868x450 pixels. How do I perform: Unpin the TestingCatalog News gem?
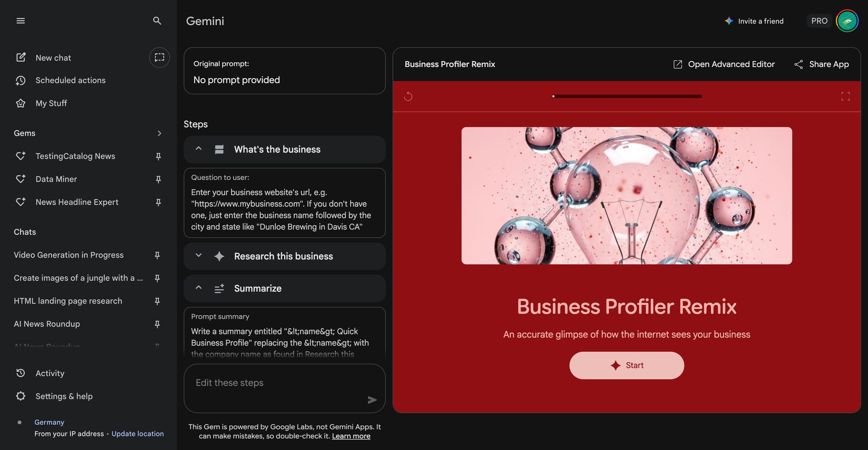coord(158,156)
